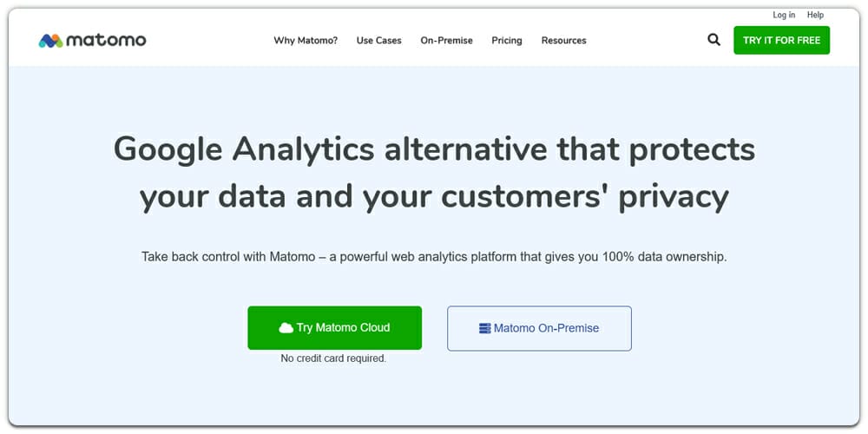Open the search magnifier icon
868x434 pixels.
tap(713, 40)
